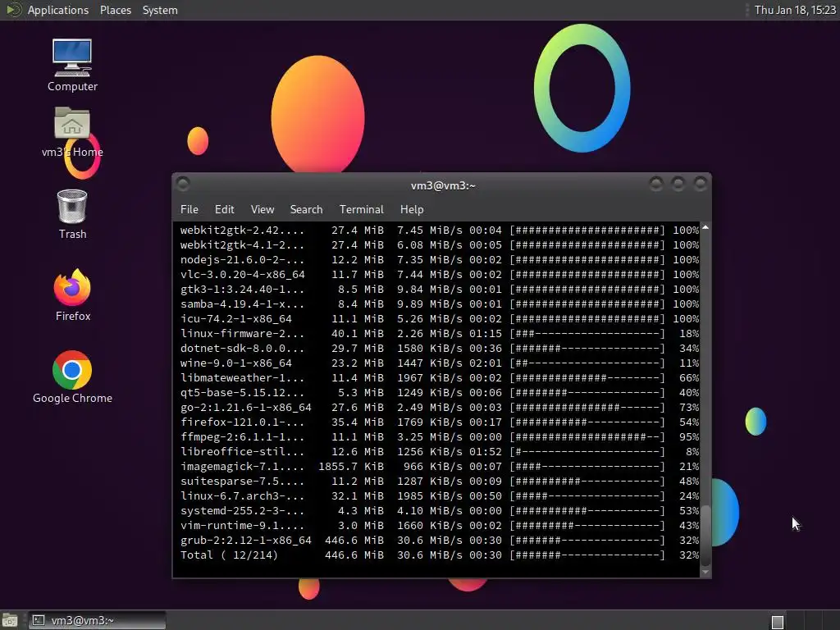
Task: Maximize the terminal window
Action: click(x=678, y=185)
